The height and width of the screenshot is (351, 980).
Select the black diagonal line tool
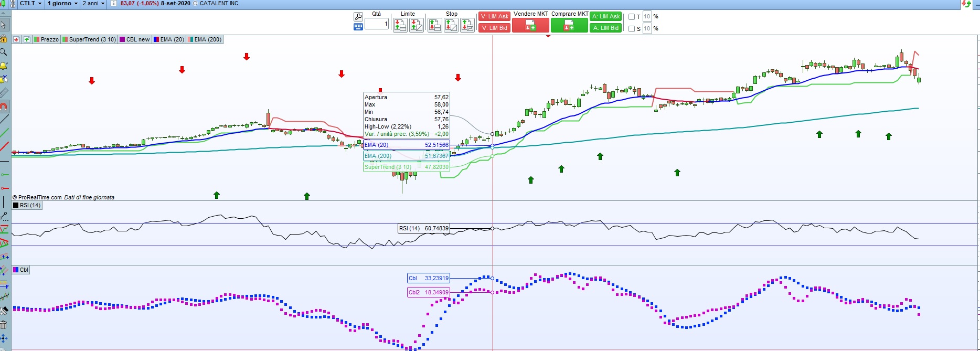4,120
